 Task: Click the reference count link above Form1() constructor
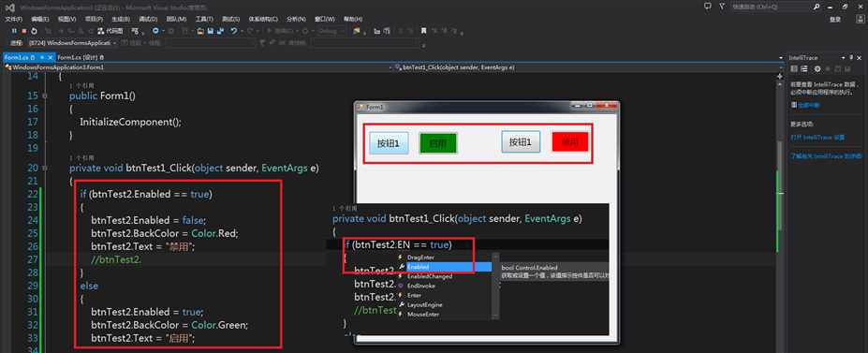click(81, 86)
